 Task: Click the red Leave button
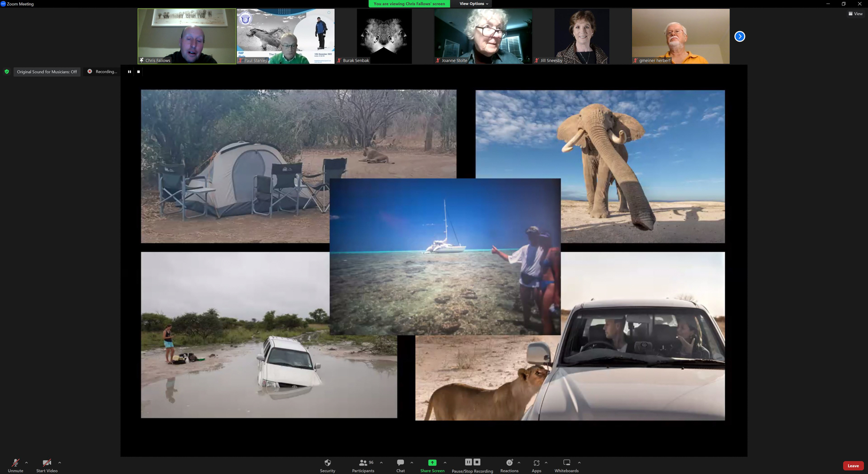point(853,466)
